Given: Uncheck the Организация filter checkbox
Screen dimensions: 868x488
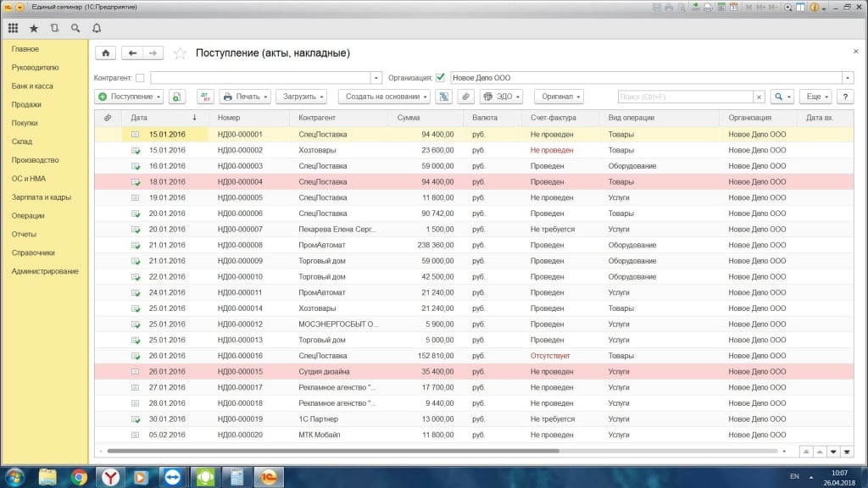Looking at the screenshot, I should pyautogui.click(x=440, y=78).
